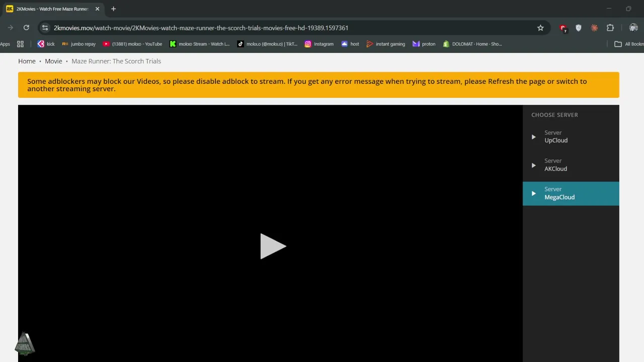Click the address bar URL
The image size is (644, 362).
tap(201, 28)
